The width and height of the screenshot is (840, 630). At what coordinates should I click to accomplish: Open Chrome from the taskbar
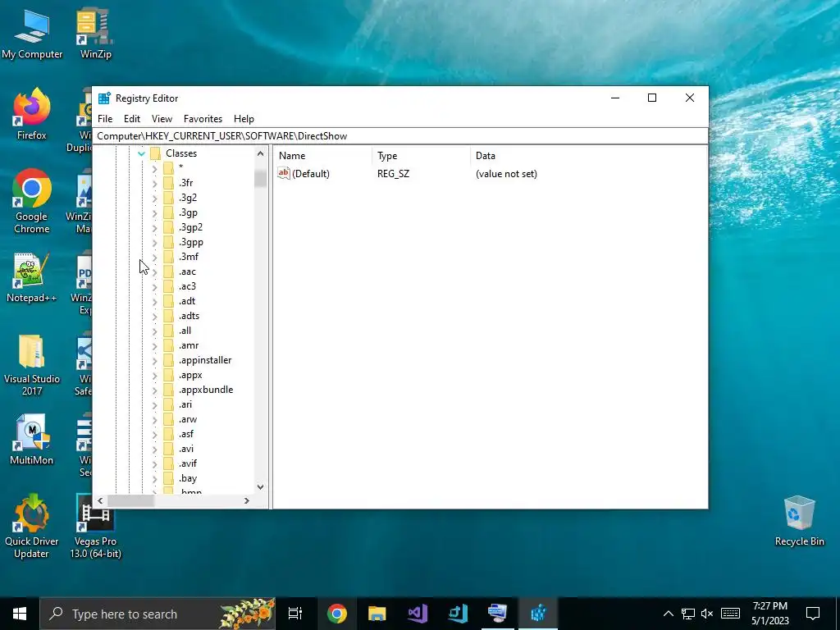(337, 614)
